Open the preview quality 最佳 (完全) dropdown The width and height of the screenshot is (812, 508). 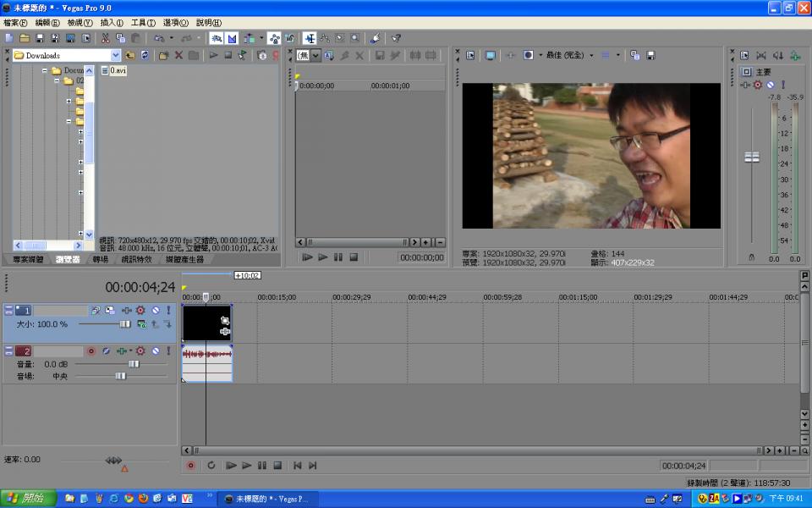click(x=591, y=55)
